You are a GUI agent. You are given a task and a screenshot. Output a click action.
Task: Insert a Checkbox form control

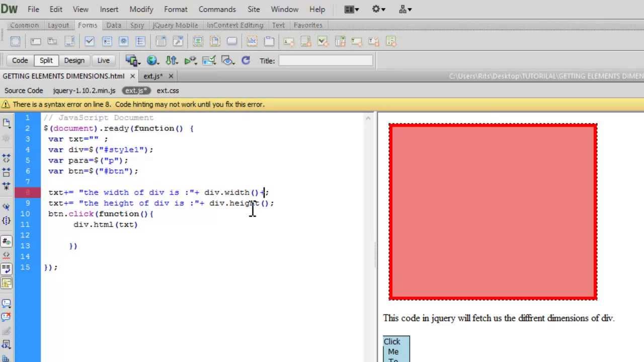(x=89, y=41)
